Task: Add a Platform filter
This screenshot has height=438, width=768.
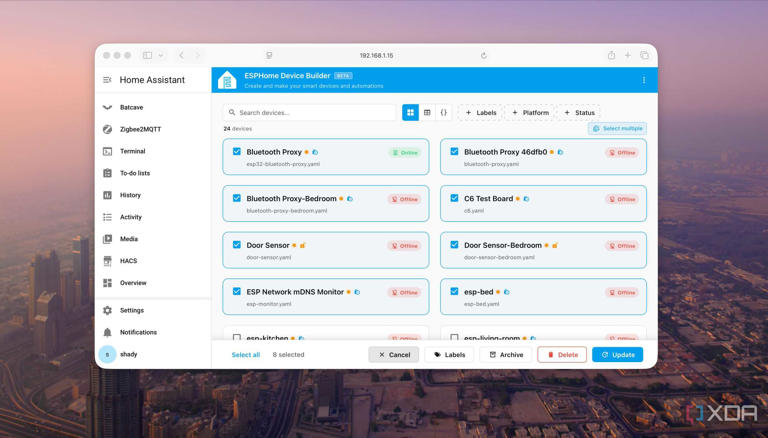Action: pos(530,113)
